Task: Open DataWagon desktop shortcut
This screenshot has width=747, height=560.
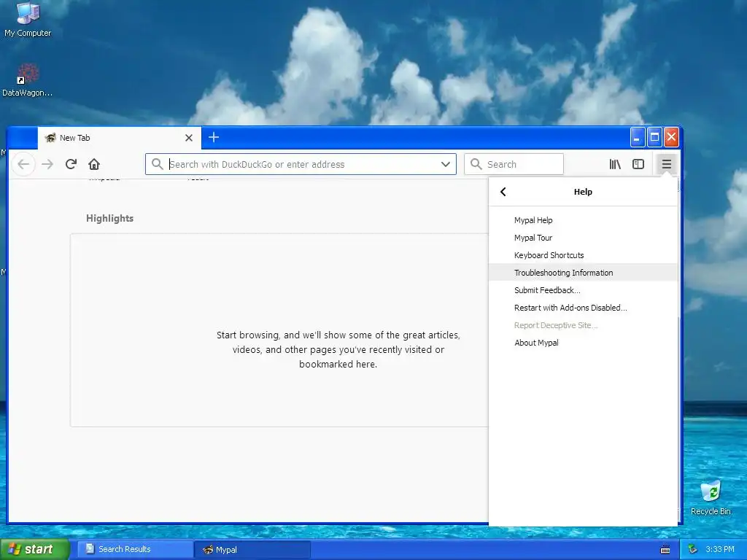Action: pyautogui.click(x=27, y=80)
